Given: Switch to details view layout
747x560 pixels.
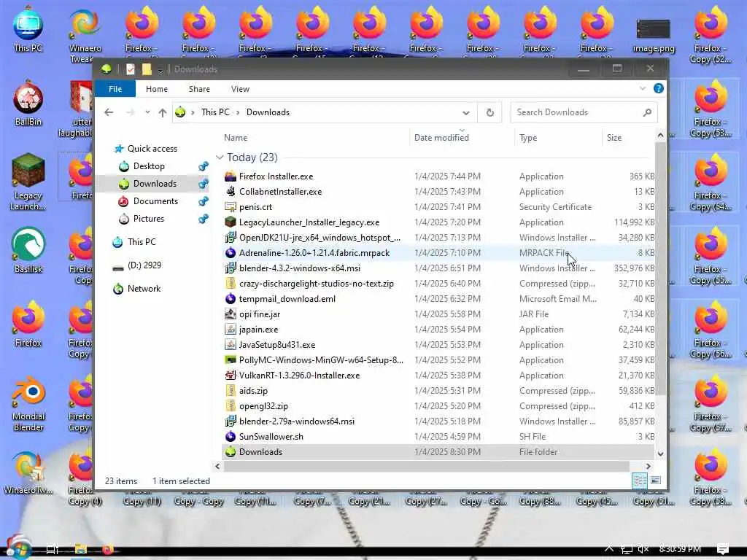Looking at the screenshot, I should point(639,481).
